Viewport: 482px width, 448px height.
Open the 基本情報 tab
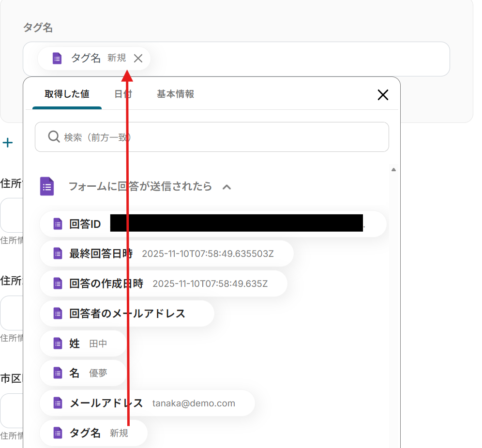coord(175,94)
